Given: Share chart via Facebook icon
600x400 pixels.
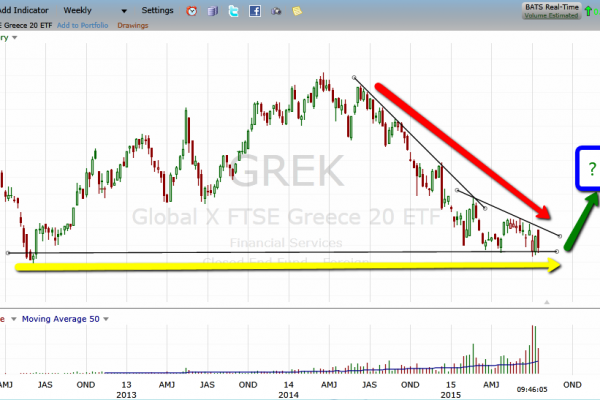Looking at the screenshot, I should 254,11.
